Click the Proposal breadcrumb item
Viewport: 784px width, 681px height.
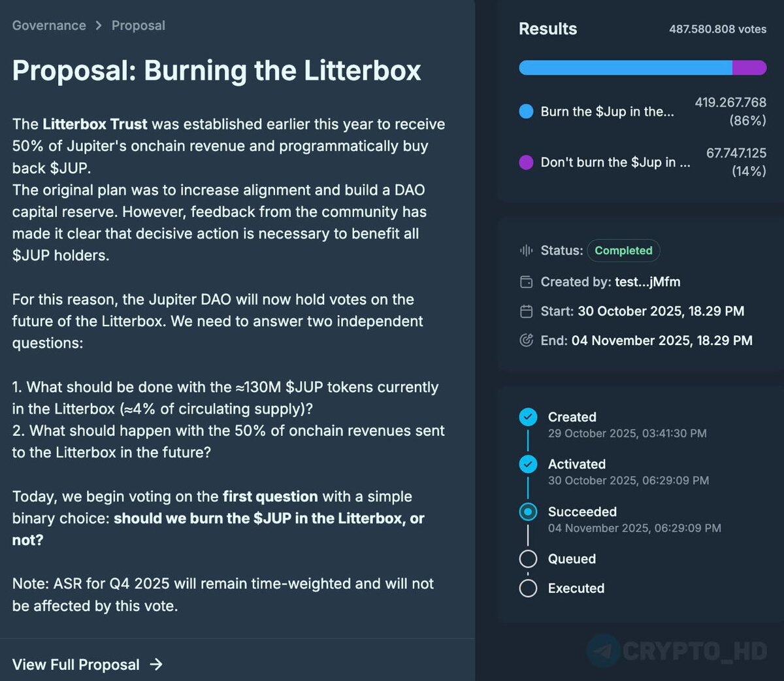[138, 25]
